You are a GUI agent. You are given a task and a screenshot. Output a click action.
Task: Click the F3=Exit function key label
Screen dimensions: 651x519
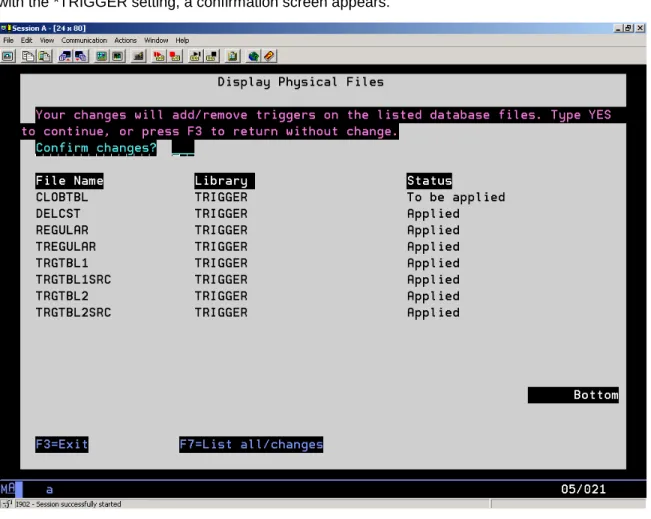click(62, 445)
